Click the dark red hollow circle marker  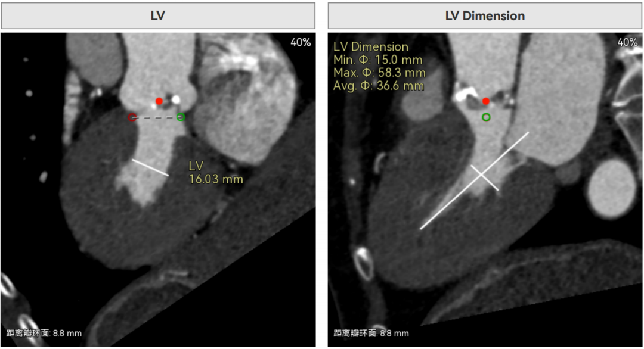[x=132, y=117]
